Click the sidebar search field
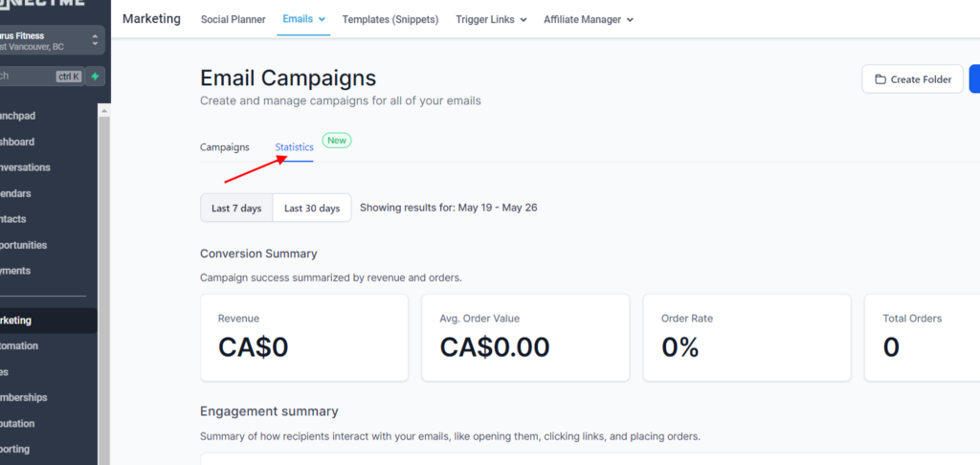This screenshot has height=465, width=980. (41, 77)
